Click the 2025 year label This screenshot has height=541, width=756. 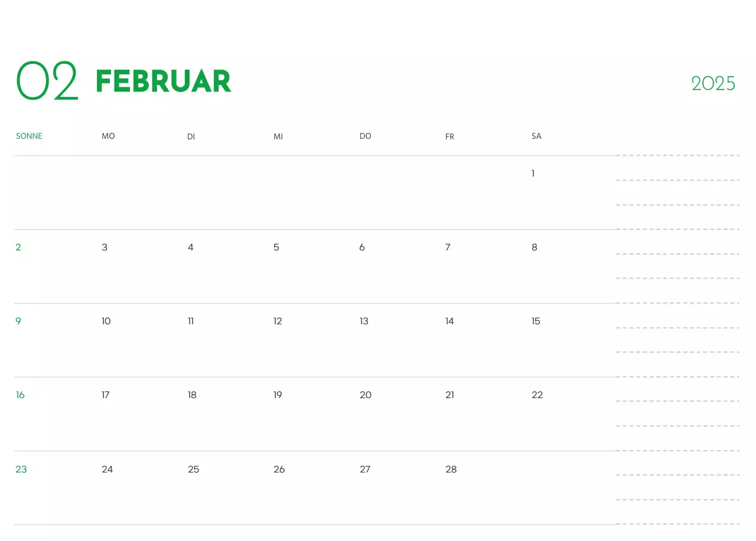point(713,84)
